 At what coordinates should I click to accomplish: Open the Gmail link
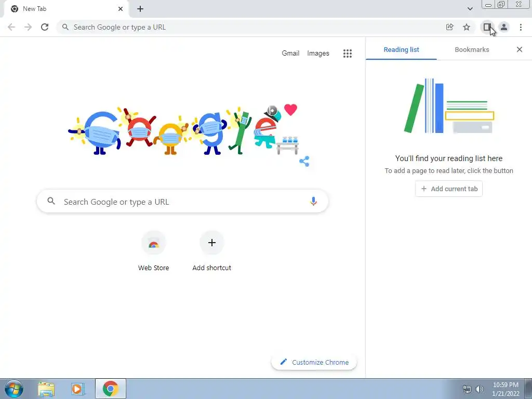[x=290, y=54]
